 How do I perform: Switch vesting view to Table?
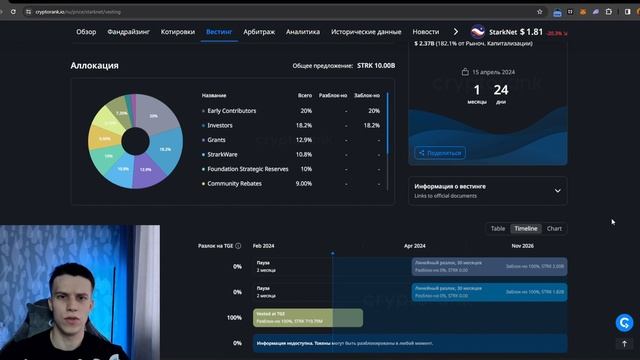498,229
